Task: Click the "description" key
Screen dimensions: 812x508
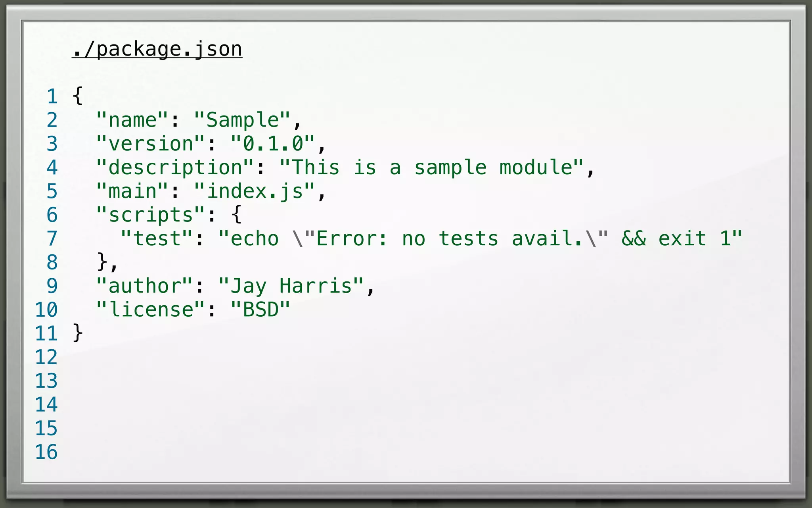Action: click(175, 167)
